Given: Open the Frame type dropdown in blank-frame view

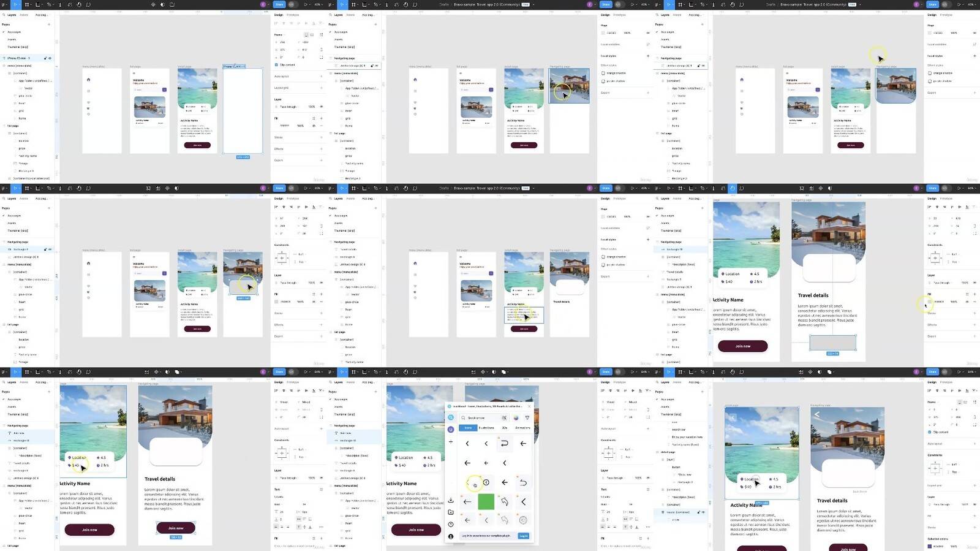Looking at the screenshot, I should 281,35.
